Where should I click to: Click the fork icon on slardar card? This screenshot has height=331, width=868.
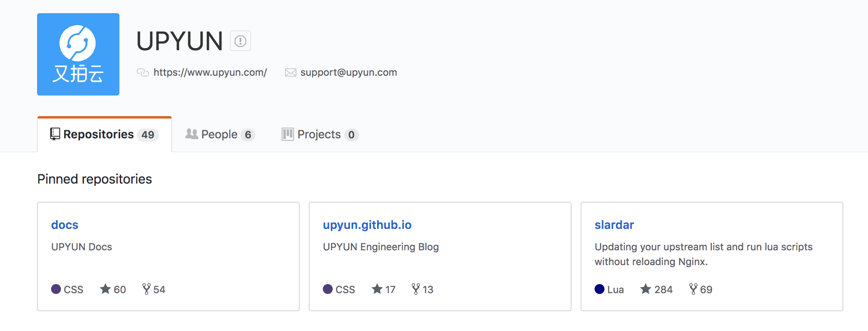click(693, 289)
